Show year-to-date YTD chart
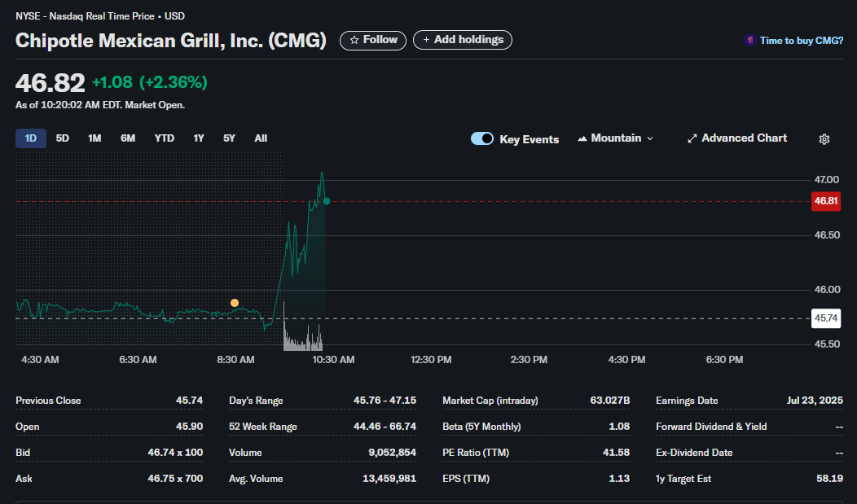This screenshot has height=504, width=857. [164, 138]
